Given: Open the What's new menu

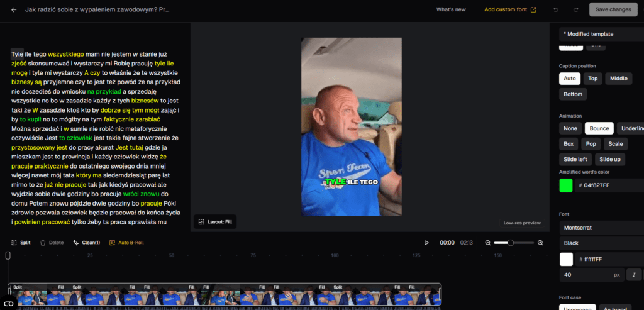Looking at the screenshot, I should [451, 9].
